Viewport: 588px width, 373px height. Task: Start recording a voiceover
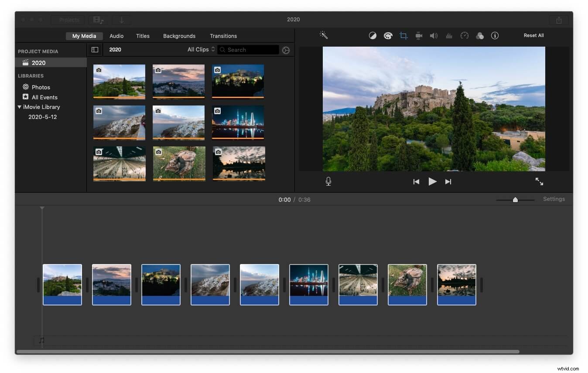(x=328, y=181)
